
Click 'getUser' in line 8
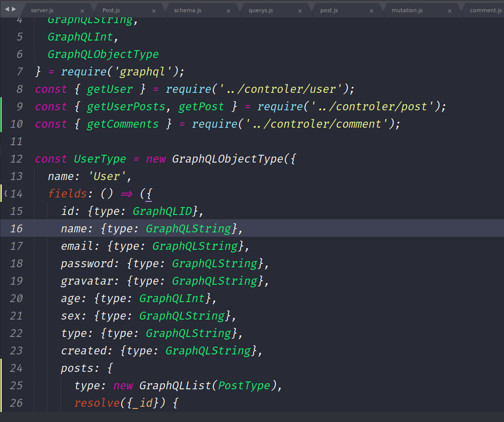pos(110,89)
